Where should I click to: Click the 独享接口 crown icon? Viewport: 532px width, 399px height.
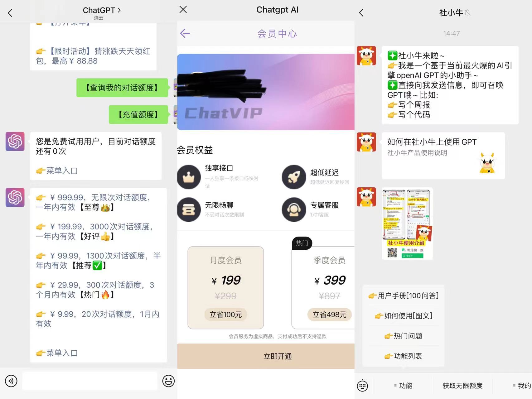click(189, 177)
